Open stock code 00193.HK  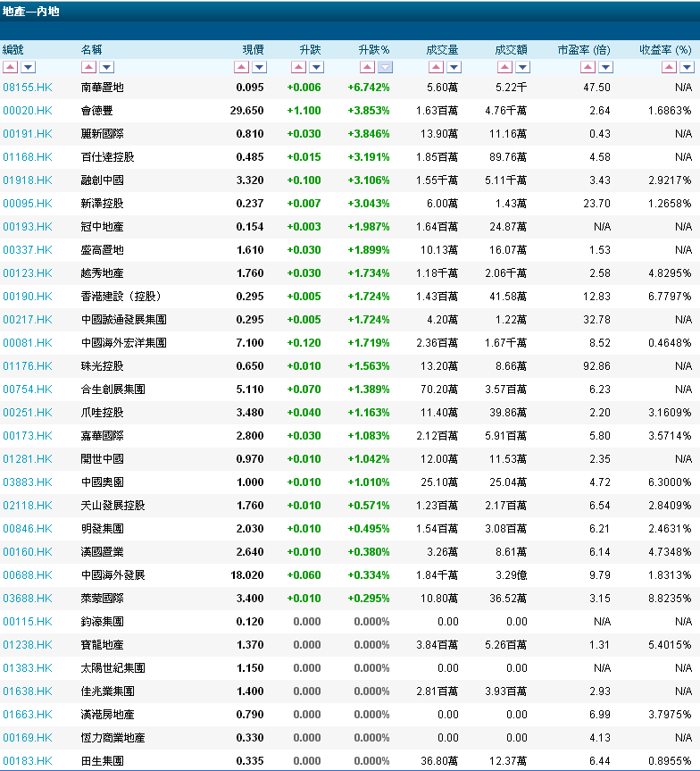coord(28,227)
